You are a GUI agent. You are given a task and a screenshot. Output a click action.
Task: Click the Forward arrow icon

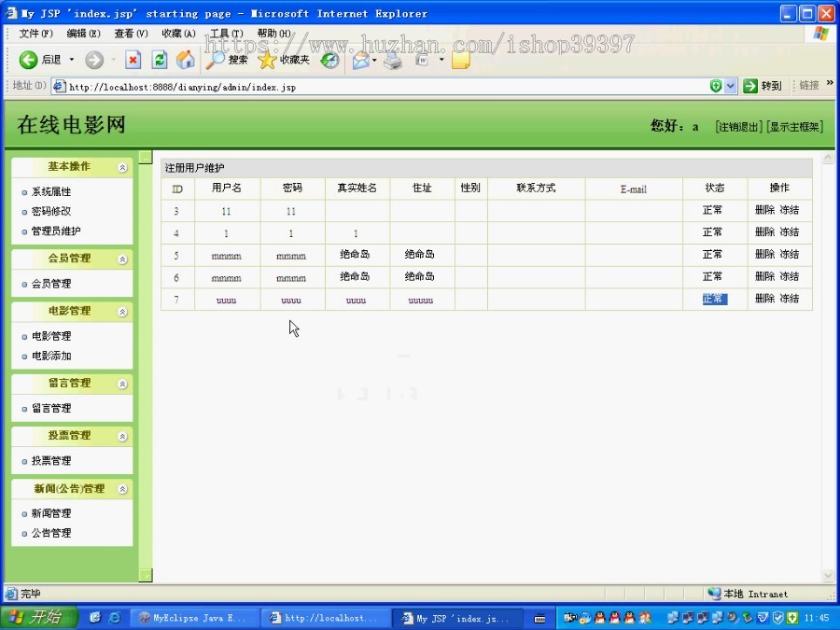coord(94,60)
